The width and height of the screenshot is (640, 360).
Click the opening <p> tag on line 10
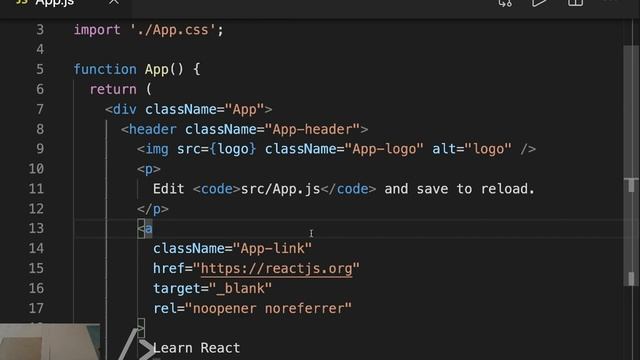point(149,169)
